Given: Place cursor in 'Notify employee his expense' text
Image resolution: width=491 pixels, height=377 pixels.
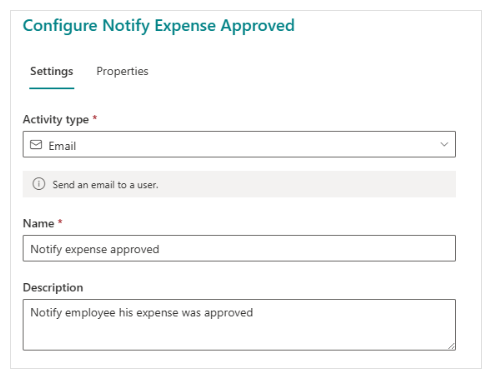Looking at the screenshot, I should click(x=142, y=313).
